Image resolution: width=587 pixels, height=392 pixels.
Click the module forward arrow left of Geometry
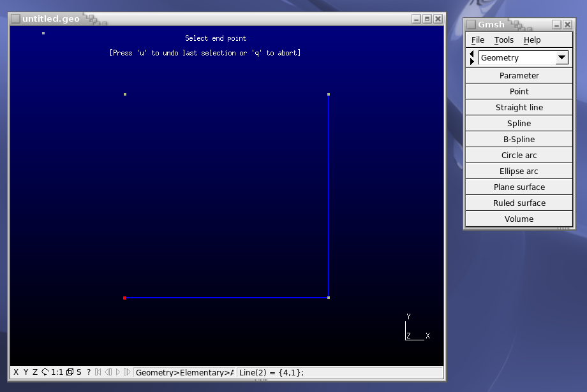(472, 62)
